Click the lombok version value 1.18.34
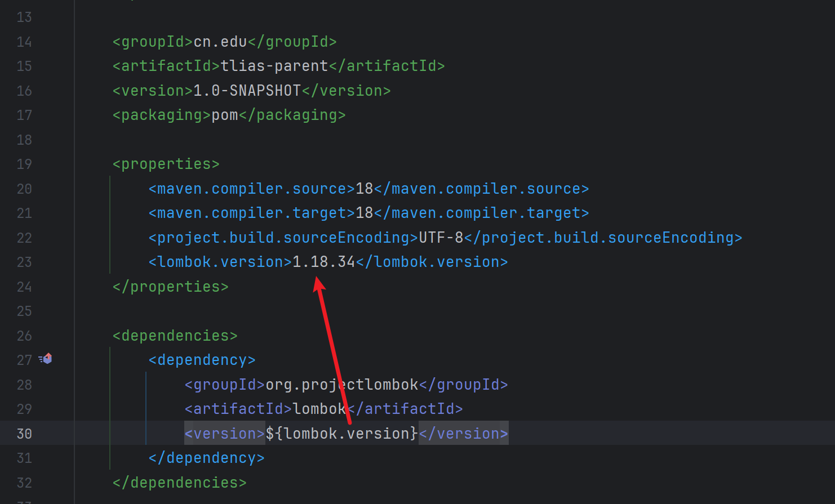The height and width of the screenshot is (504, 835). click(323, 262)
